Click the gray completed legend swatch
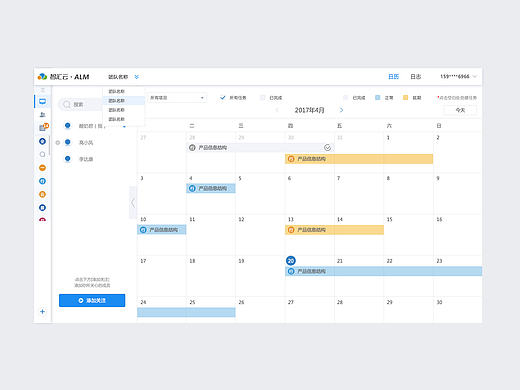 345,98
